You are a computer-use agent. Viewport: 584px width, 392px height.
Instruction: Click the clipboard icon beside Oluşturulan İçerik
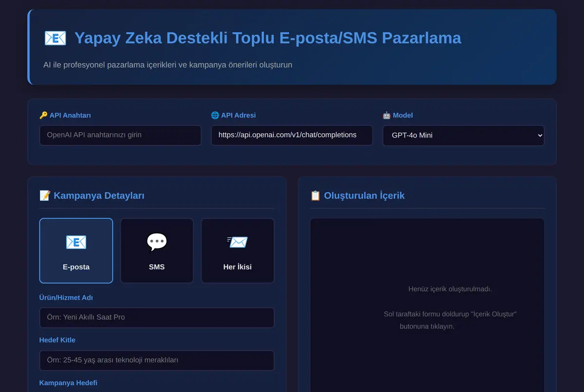click(x=315, y=196)
